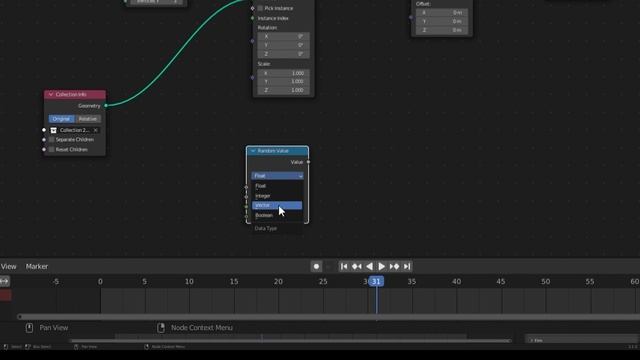Play animation in reverse
The height and width of the screenshot is (360, 640).
click(x=369, y=267)
